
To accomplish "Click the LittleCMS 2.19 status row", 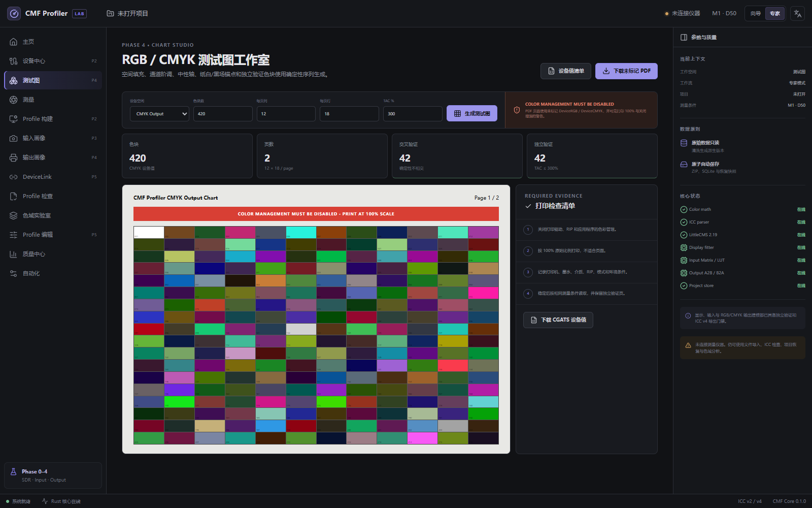I will coord(742,235).
